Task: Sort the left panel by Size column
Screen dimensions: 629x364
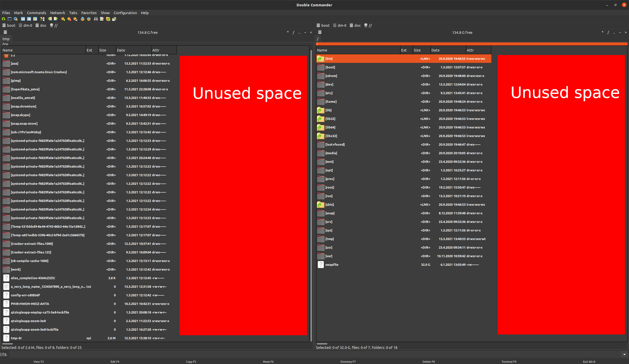Action: [x=107, y=50]
